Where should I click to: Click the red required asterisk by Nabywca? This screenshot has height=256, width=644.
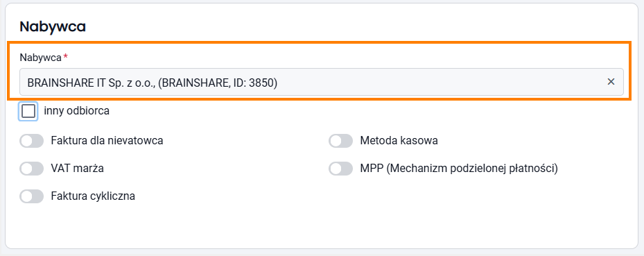[x=65, y=57]
